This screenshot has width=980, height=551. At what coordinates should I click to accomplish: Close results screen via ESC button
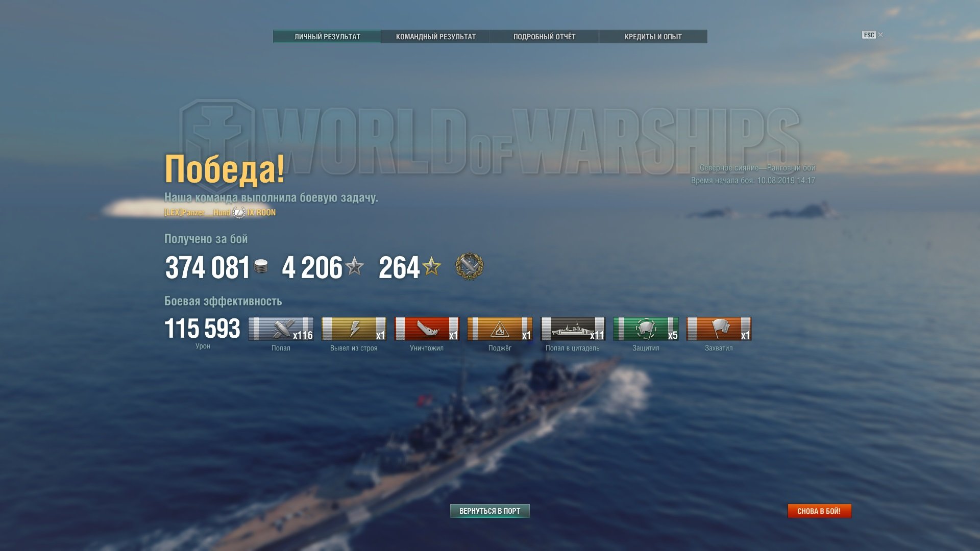tap(872, 35)
